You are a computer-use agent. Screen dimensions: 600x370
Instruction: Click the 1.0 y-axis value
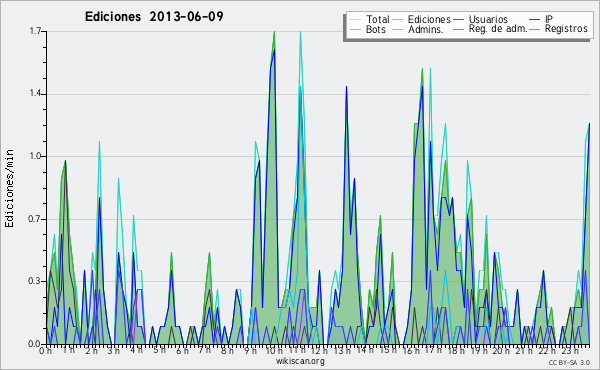[x=36, y=156]
